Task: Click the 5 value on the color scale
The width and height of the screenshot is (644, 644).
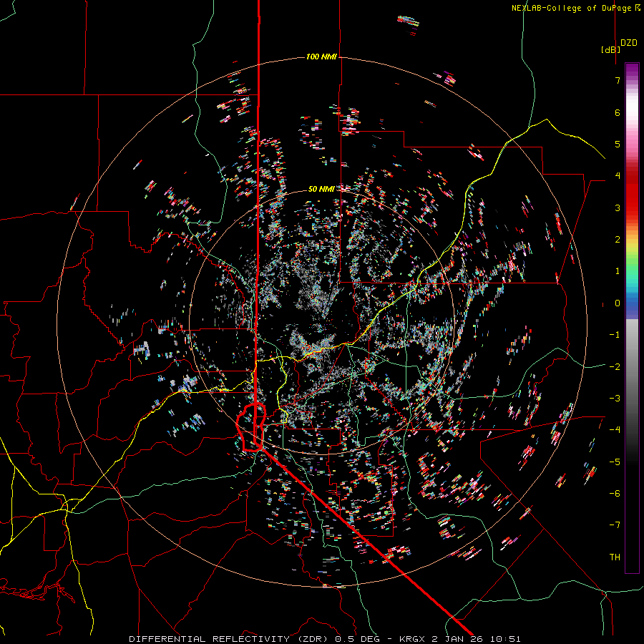Action: [x=618, y=144]
